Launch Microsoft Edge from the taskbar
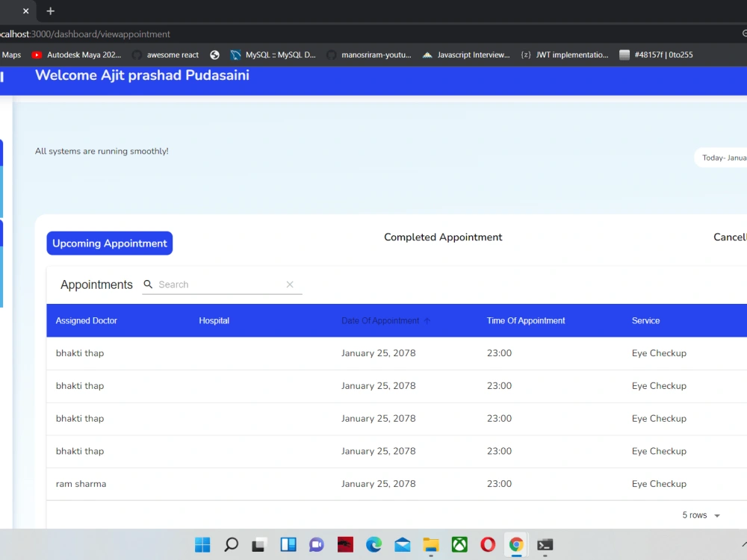The width and height of the screenshot is (747, 560). click(x=373, y=545)
